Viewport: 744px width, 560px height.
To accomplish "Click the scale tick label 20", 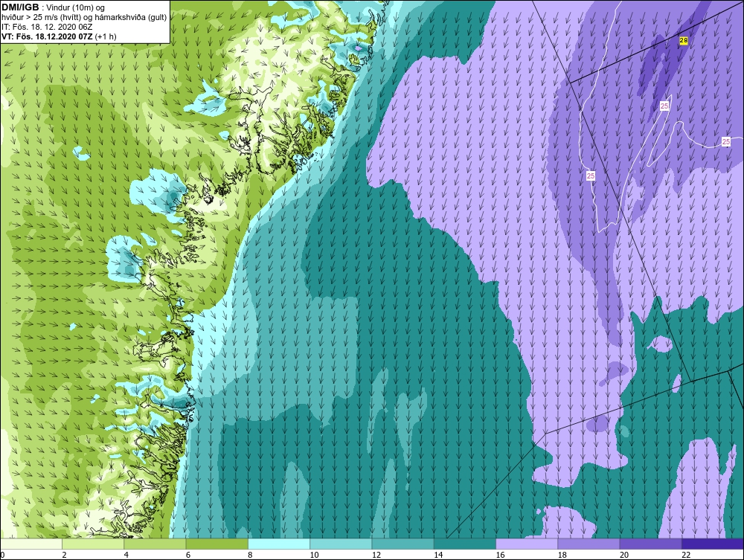I will pyautogui.click(x=624, y=556).
